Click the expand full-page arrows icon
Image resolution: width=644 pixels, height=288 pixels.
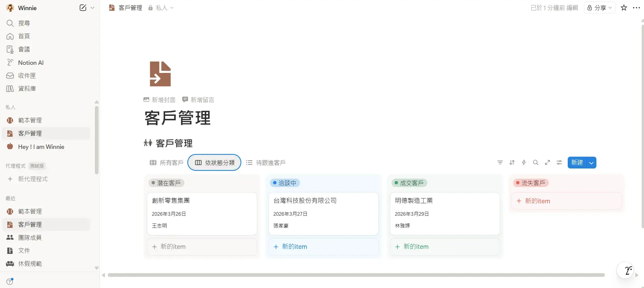547,162
